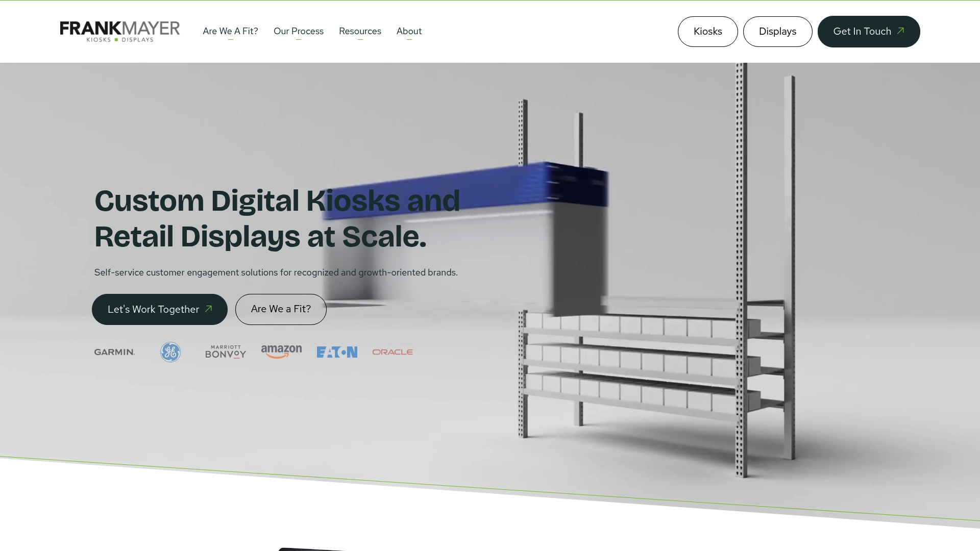The height and width of the screenshot is (551, 980).
Task: Click the Kiosks header button
Action: coord(707,32)
